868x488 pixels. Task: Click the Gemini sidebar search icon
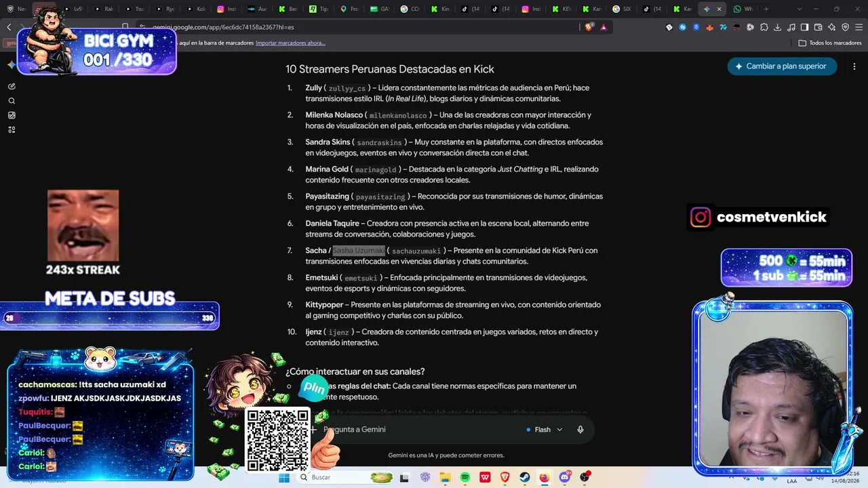12,101
